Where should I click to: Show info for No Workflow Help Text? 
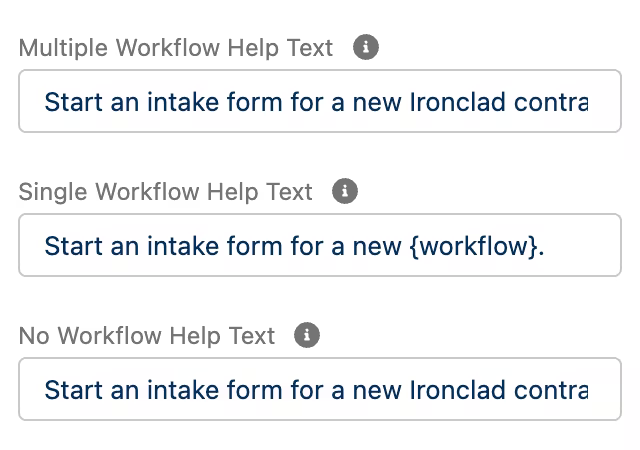(307, 335)
